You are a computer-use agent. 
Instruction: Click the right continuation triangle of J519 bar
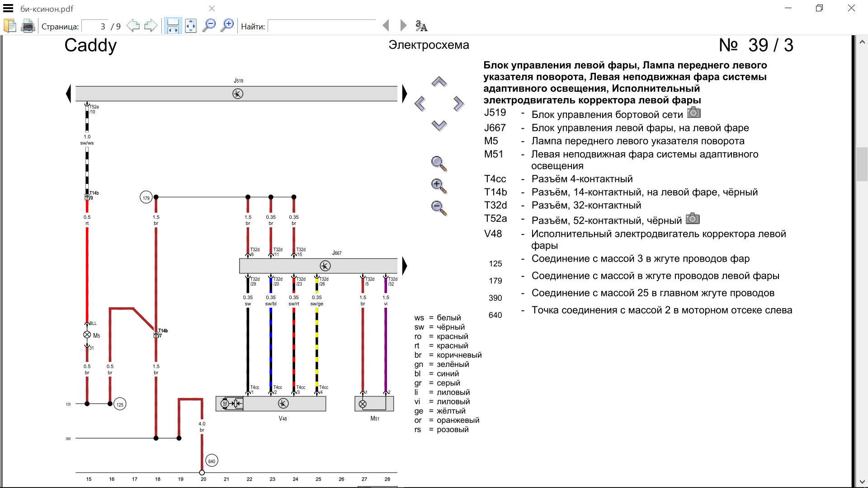(405, 94)
